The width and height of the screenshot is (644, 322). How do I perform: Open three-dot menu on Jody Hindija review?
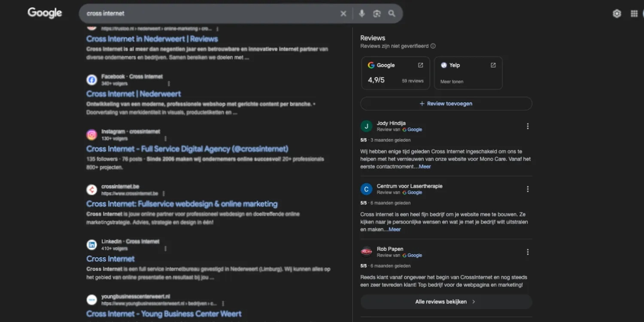[527, 126]
